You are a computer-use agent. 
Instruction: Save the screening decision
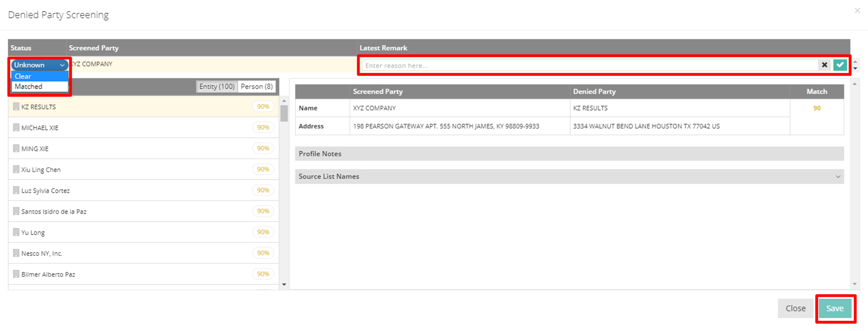[835, 308]
